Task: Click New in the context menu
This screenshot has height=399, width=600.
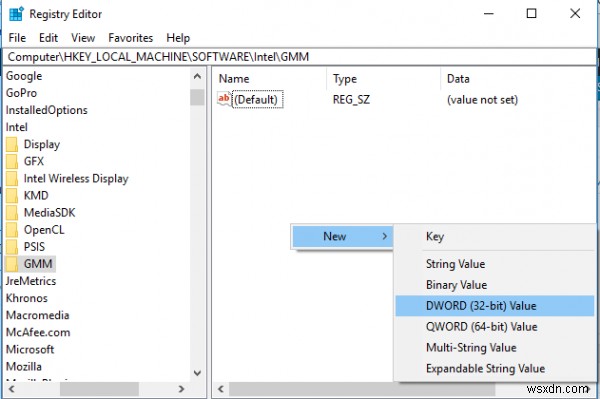Action: [342, 236]
